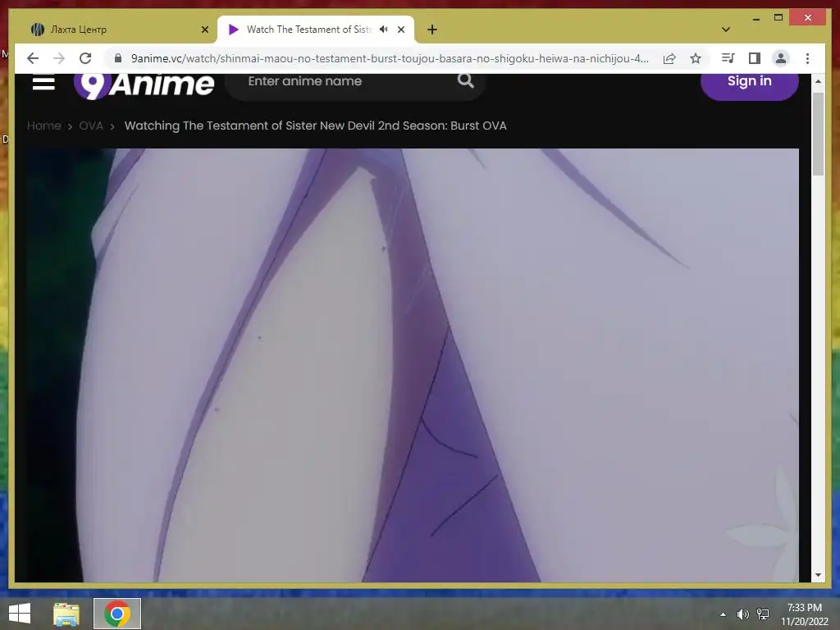Go back to the previous page
This screenshot has height=630, width=840.
[x=33, y=58]
